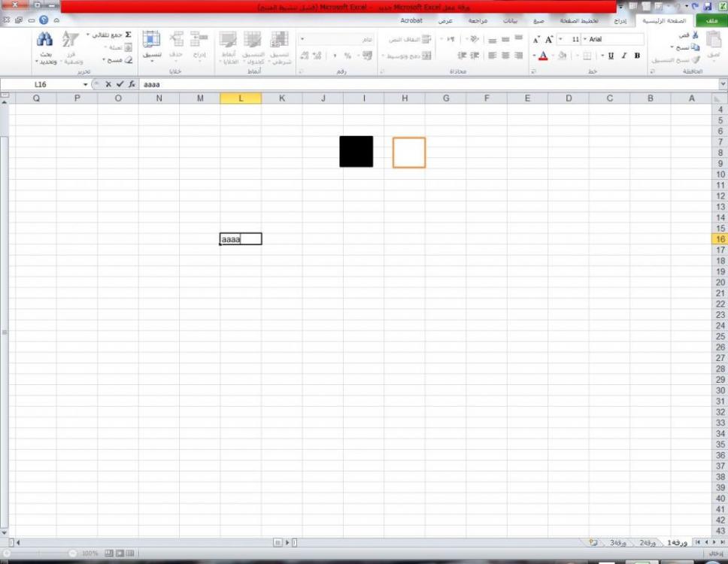Toggle Underline formatting
The width and height of the screenshot is (728, 564).
tap(611, 56)
